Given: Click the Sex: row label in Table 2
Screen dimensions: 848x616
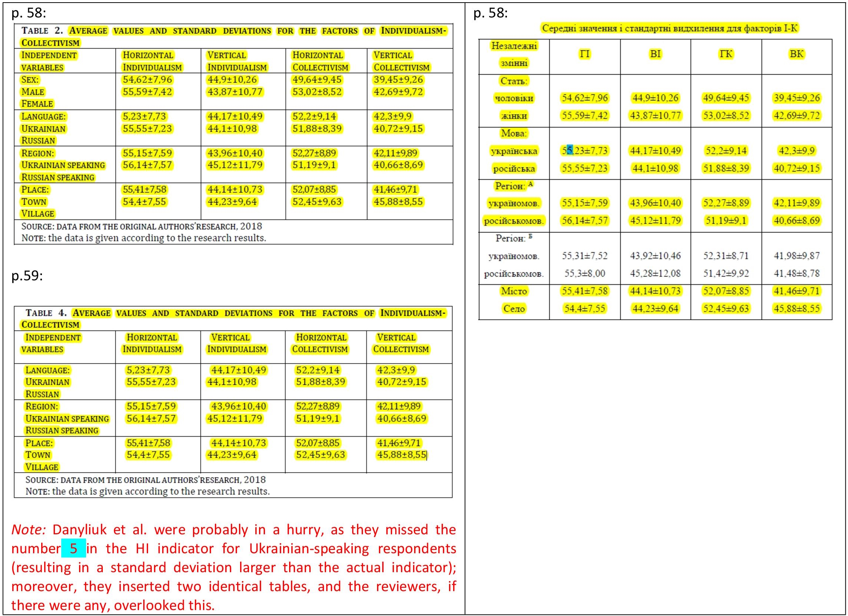Looking at the screenshot, I should coord(30,80).
